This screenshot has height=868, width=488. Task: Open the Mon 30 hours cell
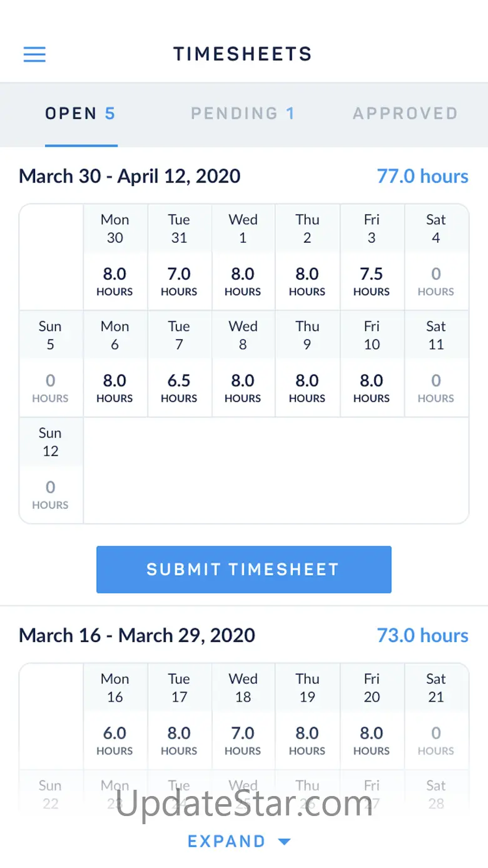pos(115,257)
